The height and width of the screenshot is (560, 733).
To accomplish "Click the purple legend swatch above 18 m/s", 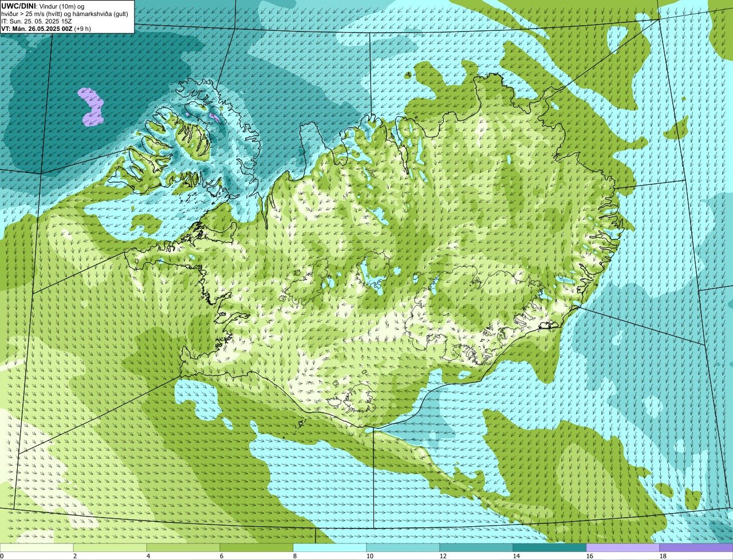I will 696,548.
